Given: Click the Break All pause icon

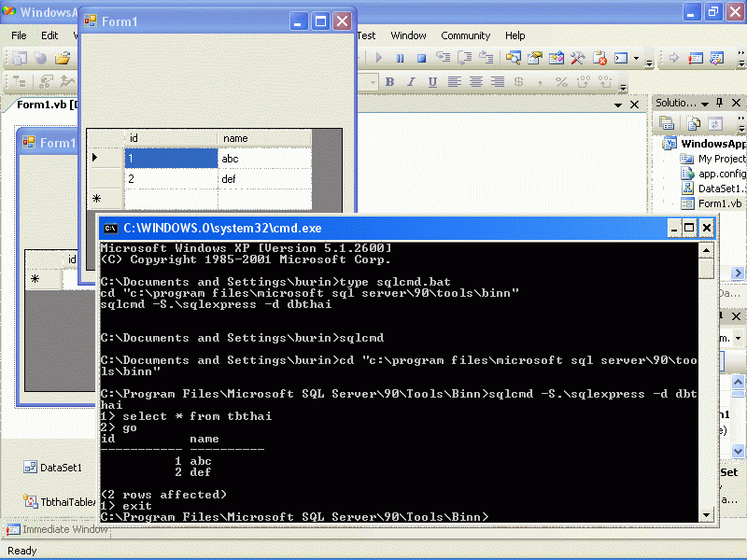Looking at the screenshot, I should 400,58.
